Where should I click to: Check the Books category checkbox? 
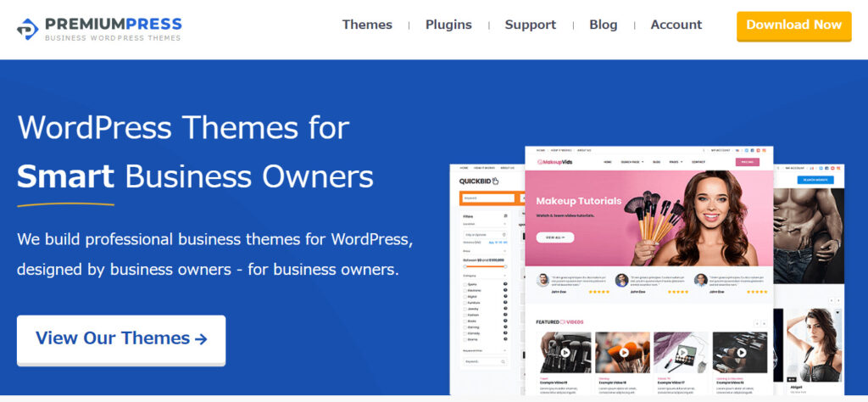[465, 321]
